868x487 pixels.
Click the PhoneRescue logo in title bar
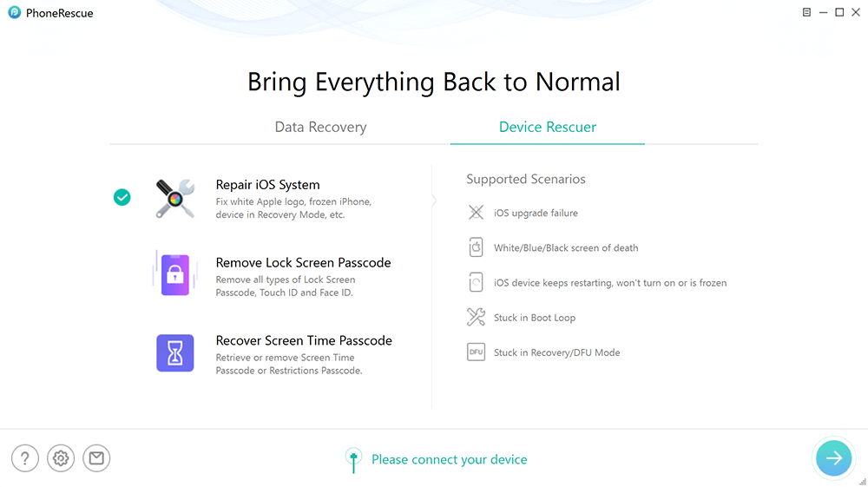[15, 13]
